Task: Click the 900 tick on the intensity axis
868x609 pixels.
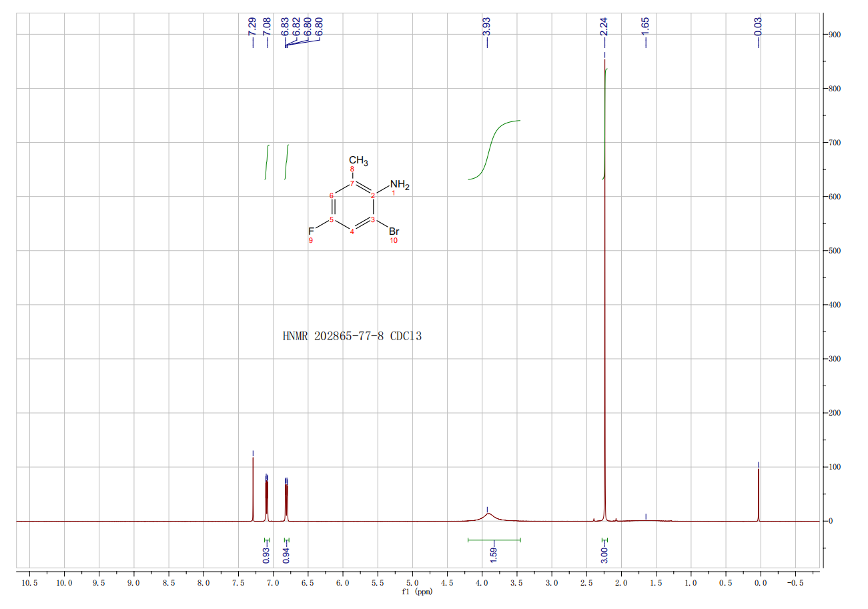Action: 835,34
